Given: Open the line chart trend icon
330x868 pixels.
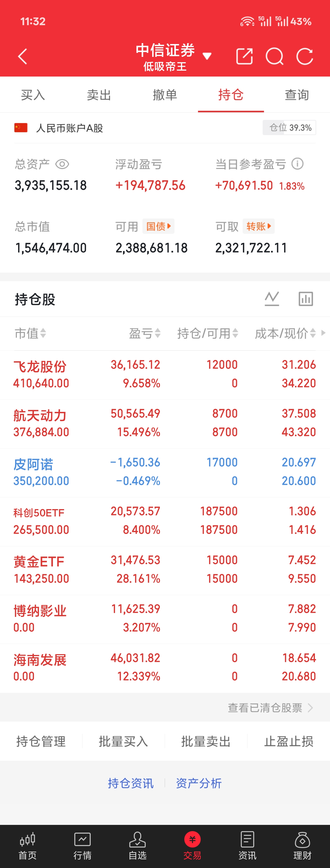Looking at the screenshot, I should point(272,299).
